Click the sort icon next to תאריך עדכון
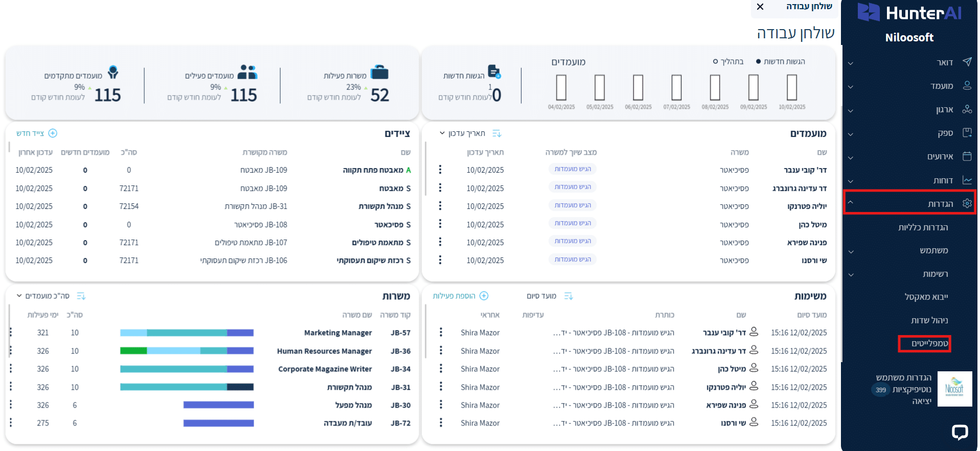Image resolution: width=980 pixels, height=451 pixels. pyautogui.click(x=496, y=133)
